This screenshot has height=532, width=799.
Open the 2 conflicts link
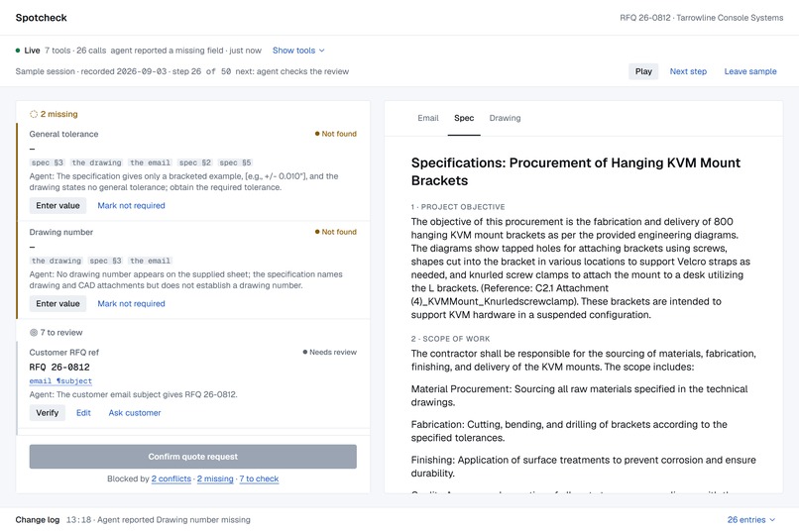coord(171,479)
